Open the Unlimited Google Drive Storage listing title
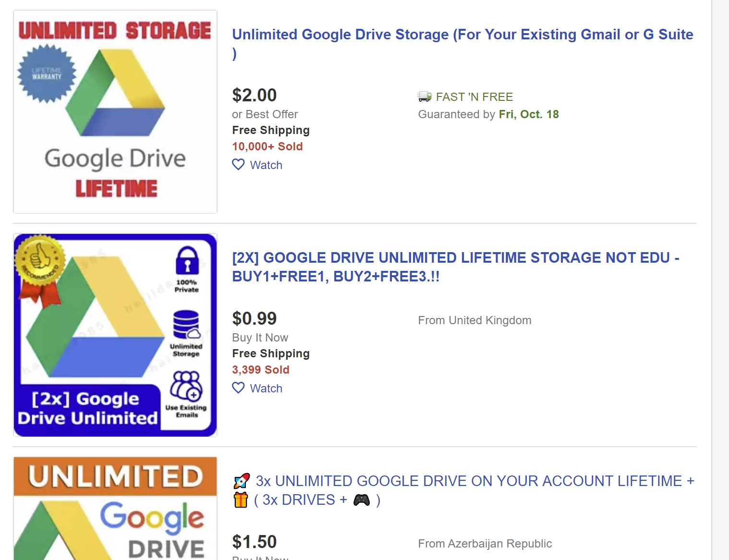The image size is (729, 560). point(462,44)
